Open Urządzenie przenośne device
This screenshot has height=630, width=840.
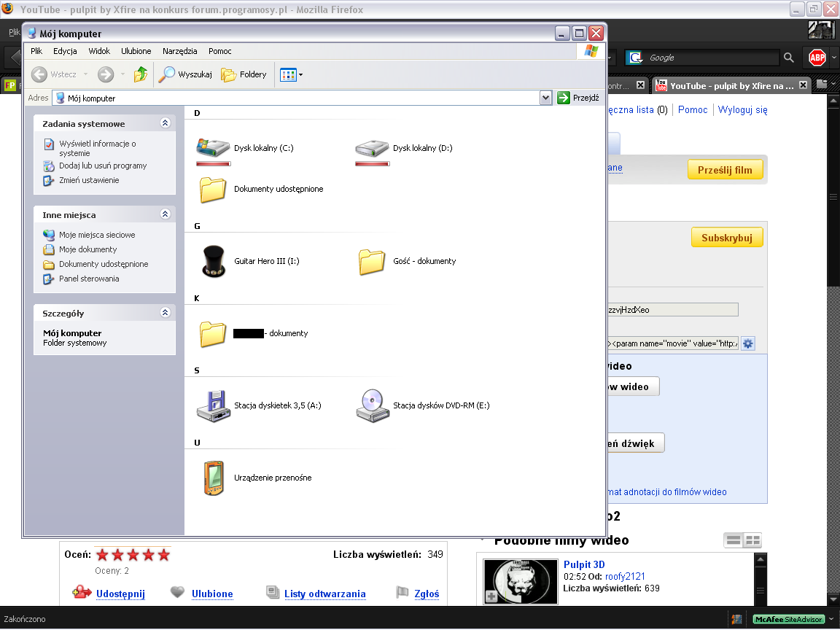click(257, 478)
